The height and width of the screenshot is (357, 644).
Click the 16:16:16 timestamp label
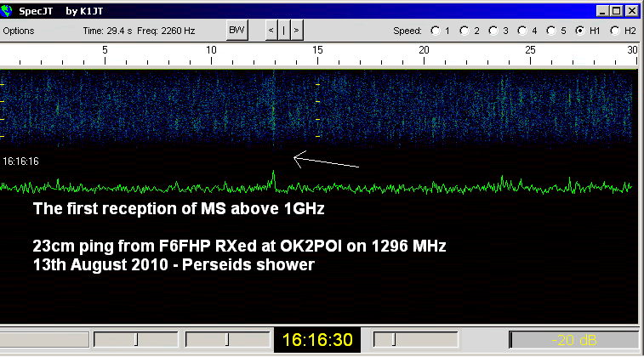tap(21, 161)
